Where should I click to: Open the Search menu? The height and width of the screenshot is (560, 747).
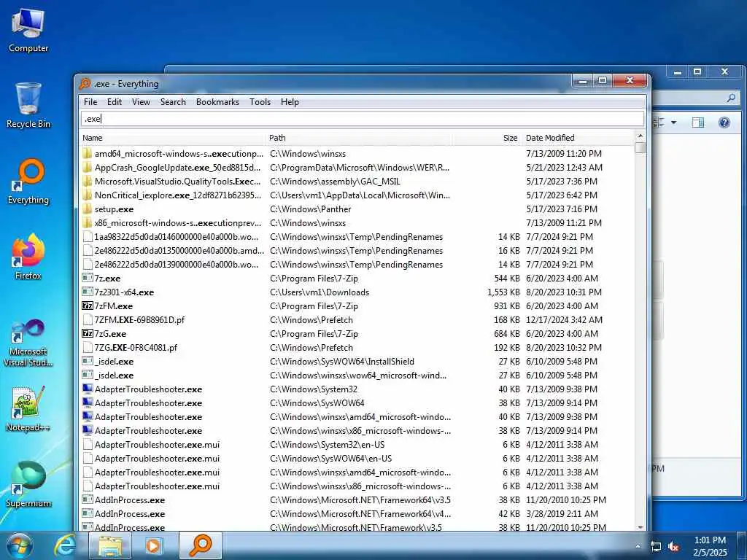point(173,102)
